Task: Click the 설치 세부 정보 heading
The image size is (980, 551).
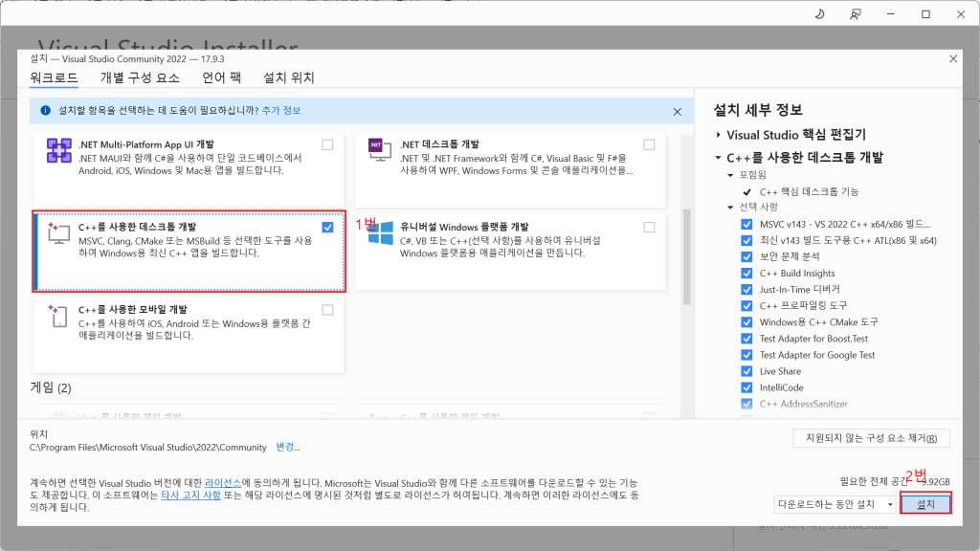Action: coord(758,110)
